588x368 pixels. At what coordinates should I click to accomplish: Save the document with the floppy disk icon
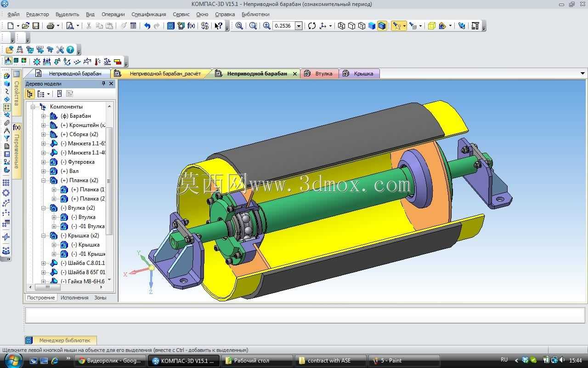[x=36, y=26]
